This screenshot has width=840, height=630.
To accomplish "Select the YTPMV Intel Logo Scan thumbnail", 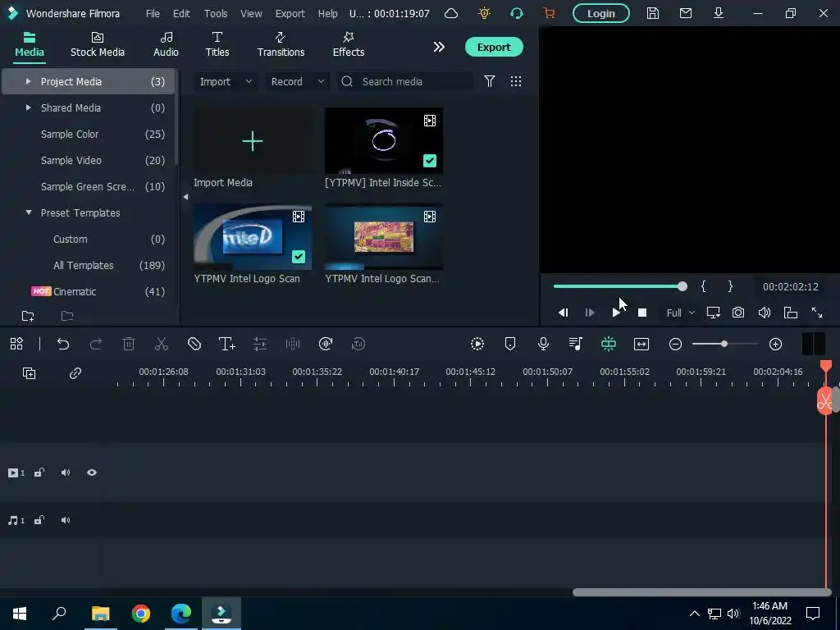I will 253,237.
